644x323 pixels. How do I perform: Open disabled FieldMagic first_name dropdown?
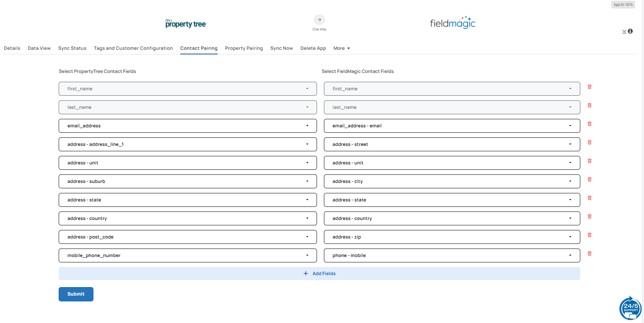(x=452, y=89)
